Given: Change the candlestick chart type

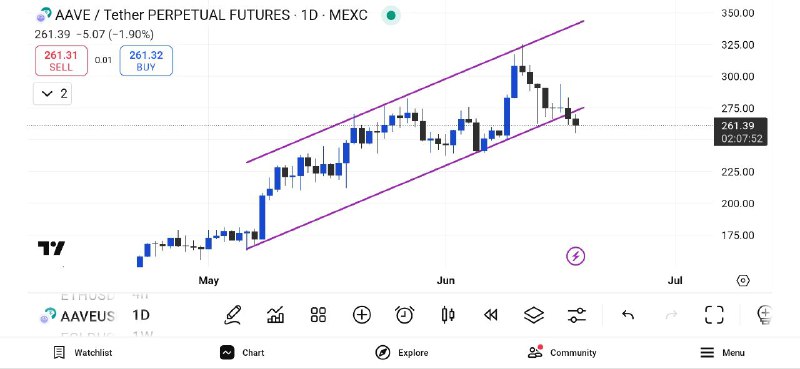Looking at the screenshot, I should pyautogui.click(x=448, y=315).
